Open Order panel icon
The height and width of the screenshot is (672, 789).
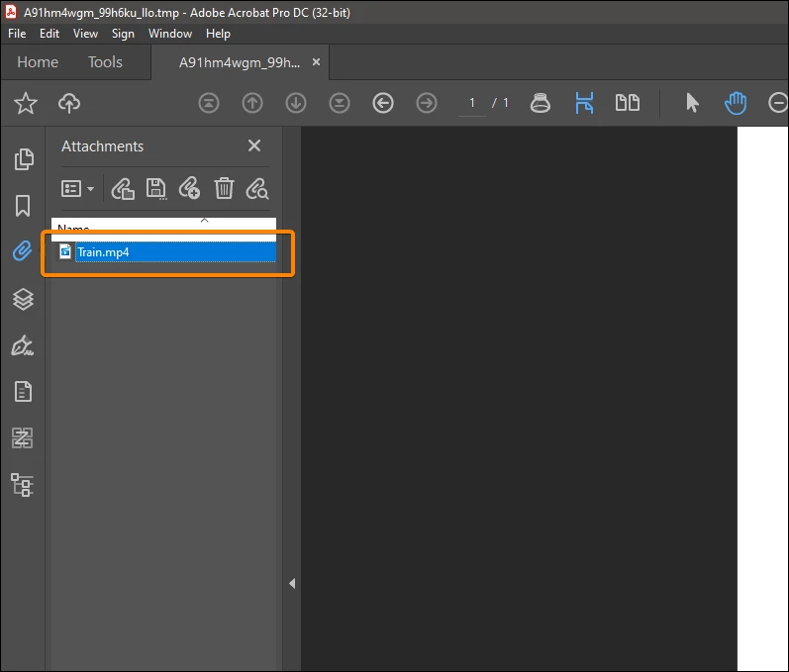pos(23,438)
